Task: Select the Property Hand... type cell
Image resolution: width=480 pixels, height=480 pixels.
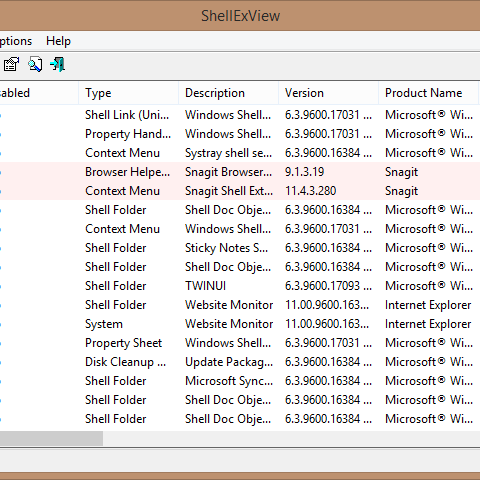Action: tap(128, 134)
